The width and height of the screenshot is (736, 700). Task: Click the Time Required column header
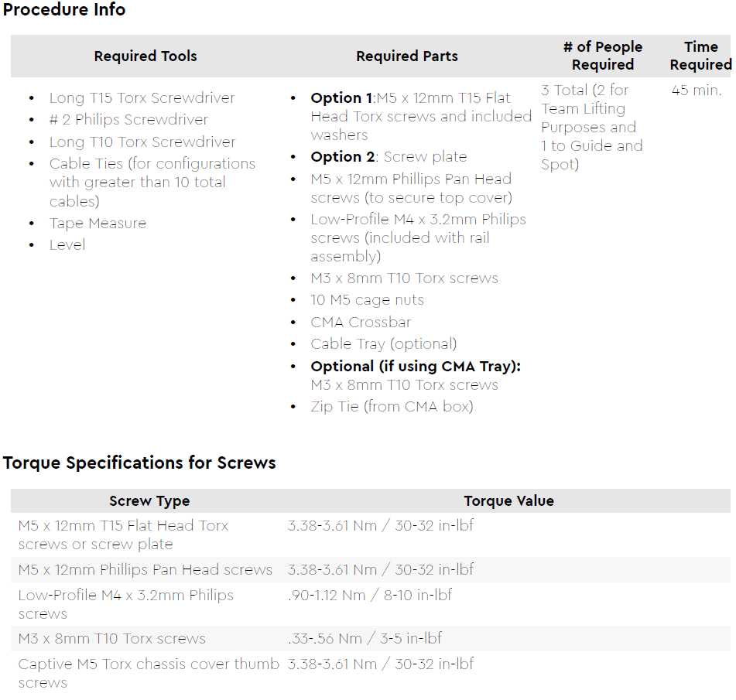point(701,56)
